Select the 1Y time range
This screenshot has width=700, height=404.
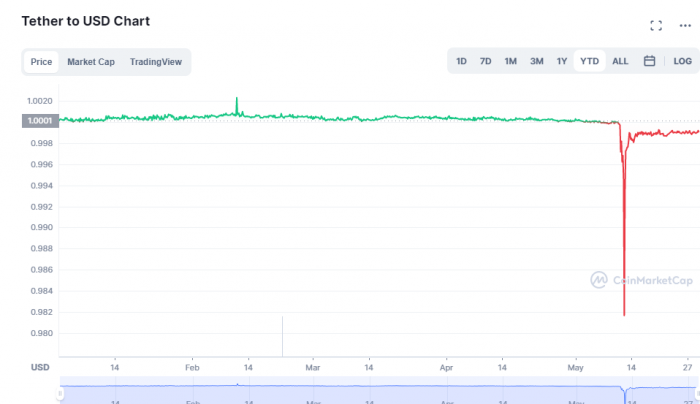tap(562, 61)
